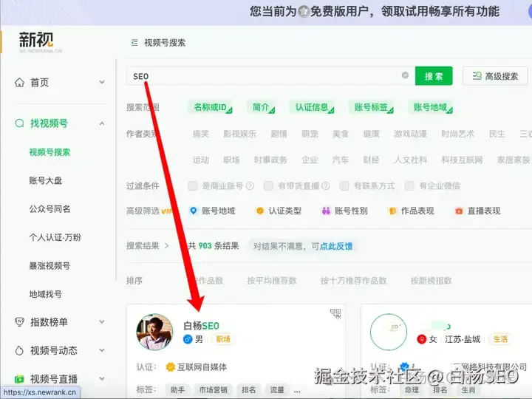
Task: Filter author category 科技互联网
Action: 462,160
